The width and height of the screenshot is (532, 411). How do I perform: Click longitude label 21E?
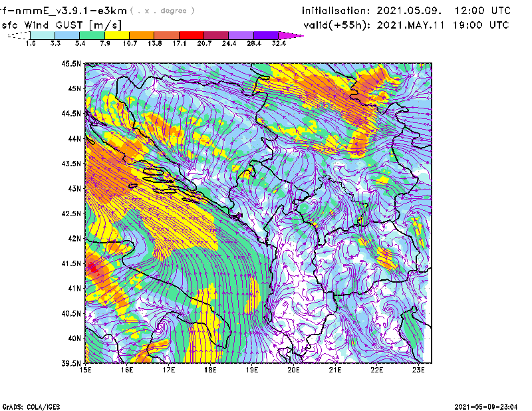(x=335, y=370)
